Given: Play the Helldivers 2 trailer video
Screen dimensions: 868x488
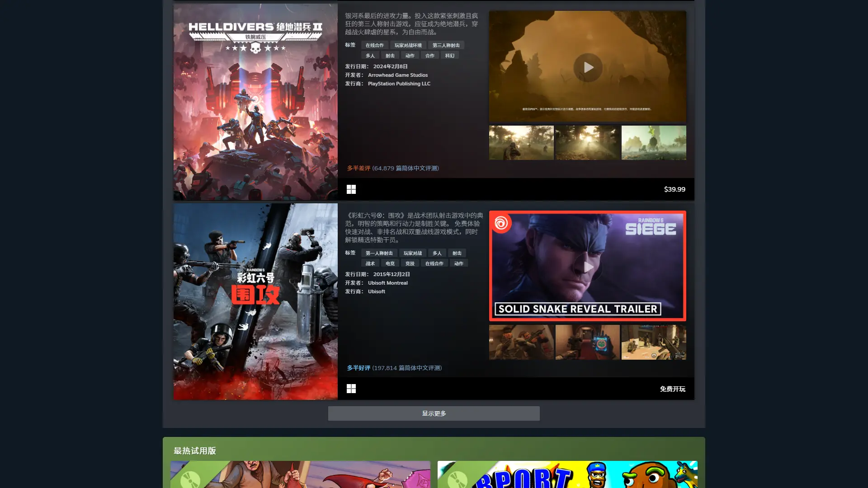Looking at the screenshot, I should pos(587,68).
